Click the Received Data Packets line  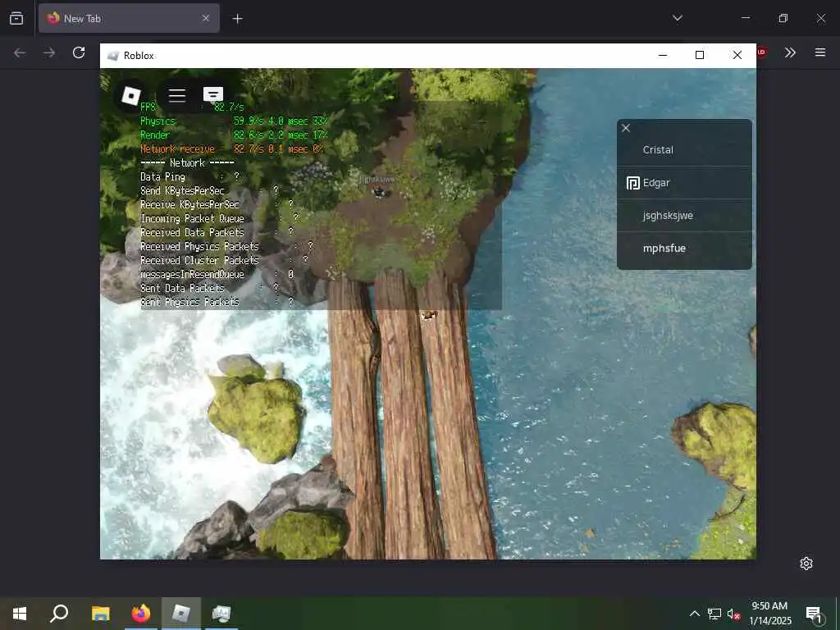[x=217, y=232]
